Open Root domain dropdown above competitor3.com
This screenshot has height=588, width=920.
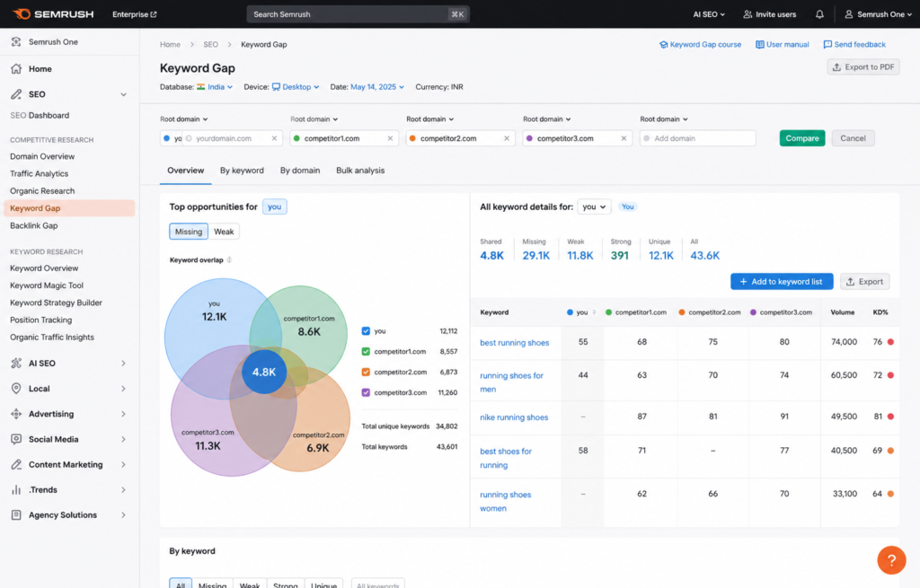pos(547,119)
